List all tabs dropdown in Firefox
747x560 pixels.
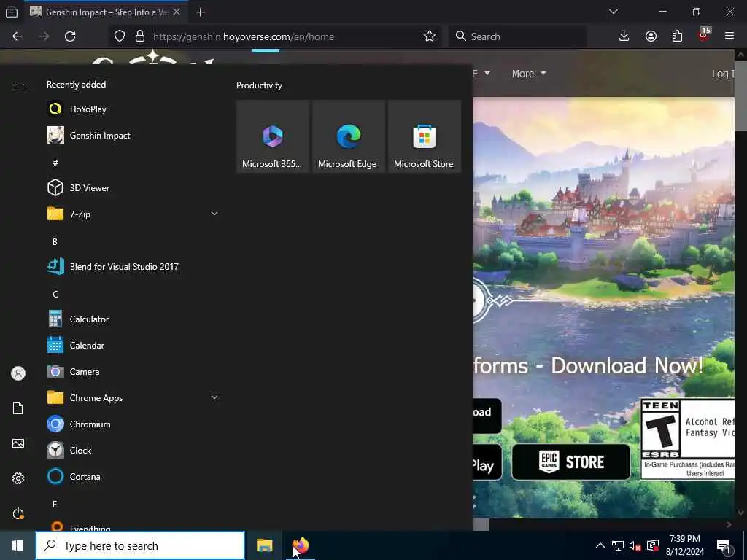point(613,12)
